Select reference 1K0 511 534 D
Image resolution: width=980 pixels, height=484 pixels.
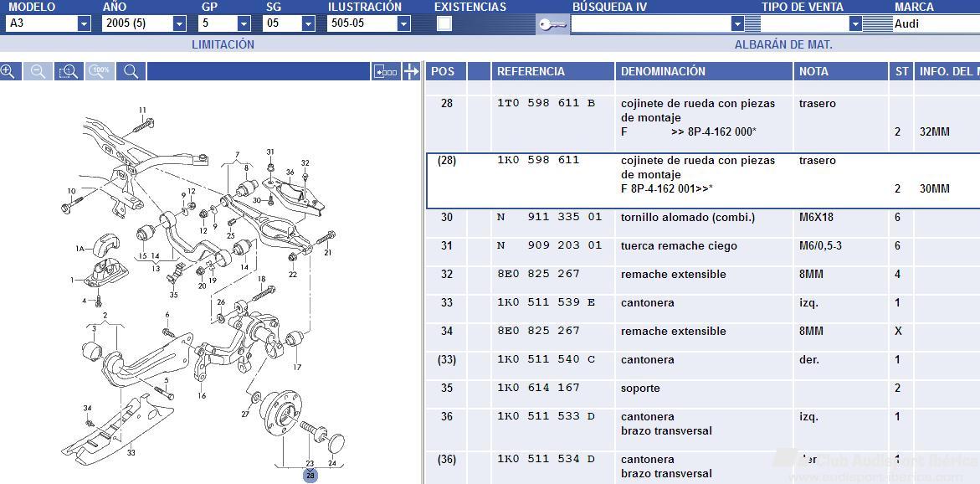click(546, 459)
